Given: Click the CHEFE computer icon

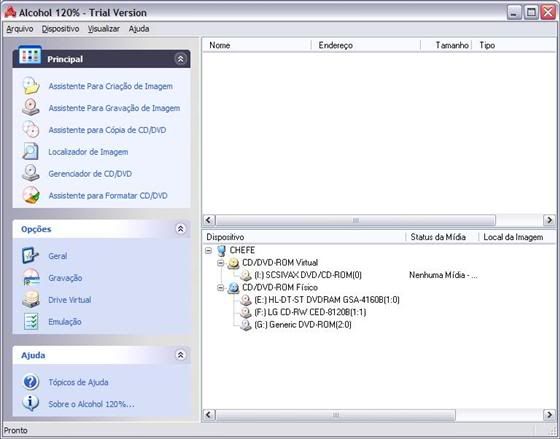Looking at the screenshot, I should pyautogui.click(x=221, y=250).
